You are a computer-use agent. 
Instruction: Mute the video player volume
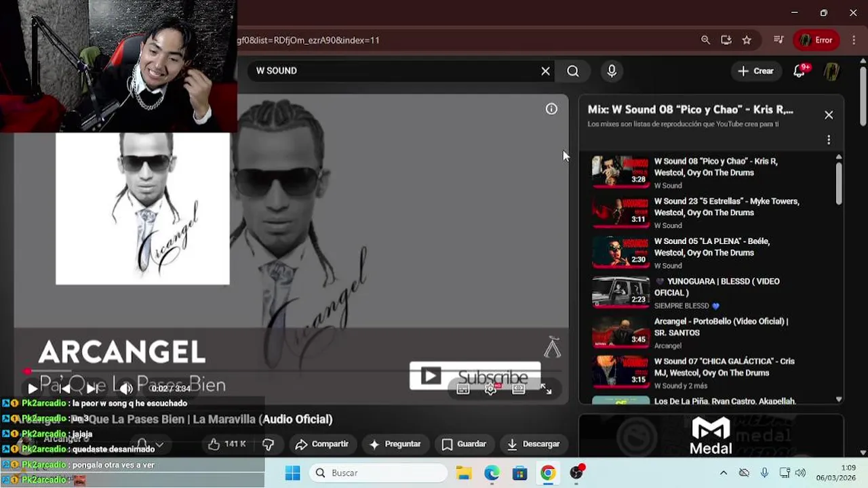pyautogui.click(x=126, y=388)
